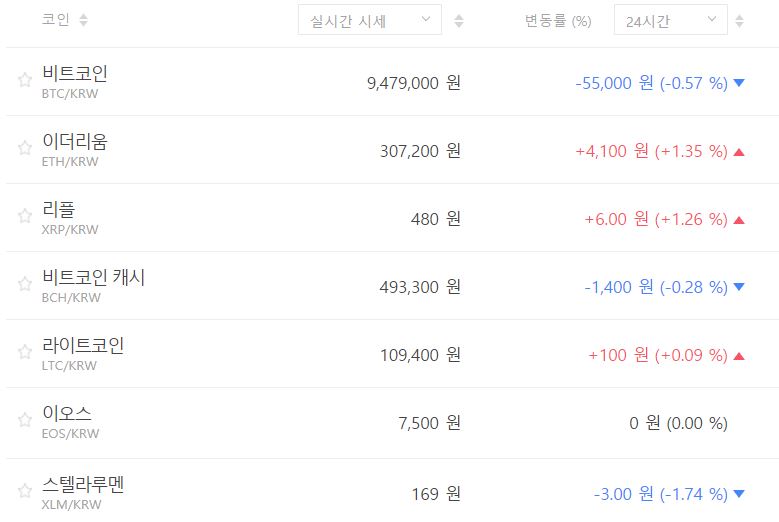
Task: Open the 24시간 period dropdown
Action: point(670,20)
